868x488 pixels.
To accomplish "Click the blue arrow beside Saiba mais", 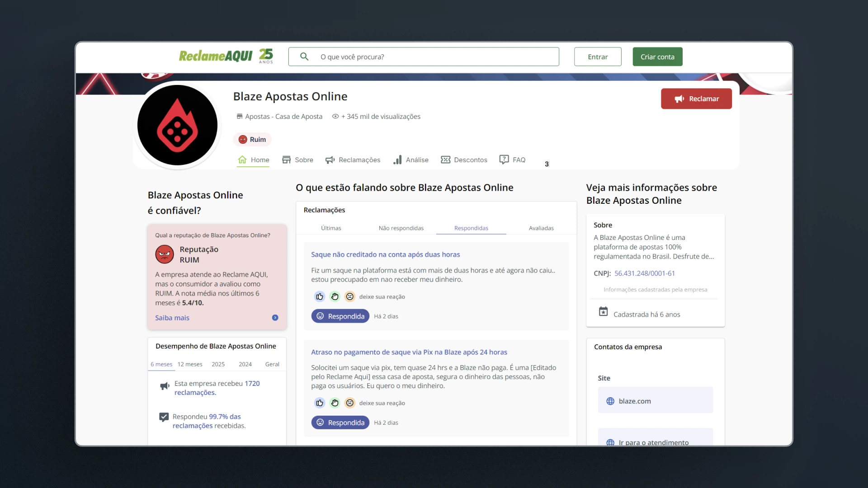I will click(x=275, y=318).
